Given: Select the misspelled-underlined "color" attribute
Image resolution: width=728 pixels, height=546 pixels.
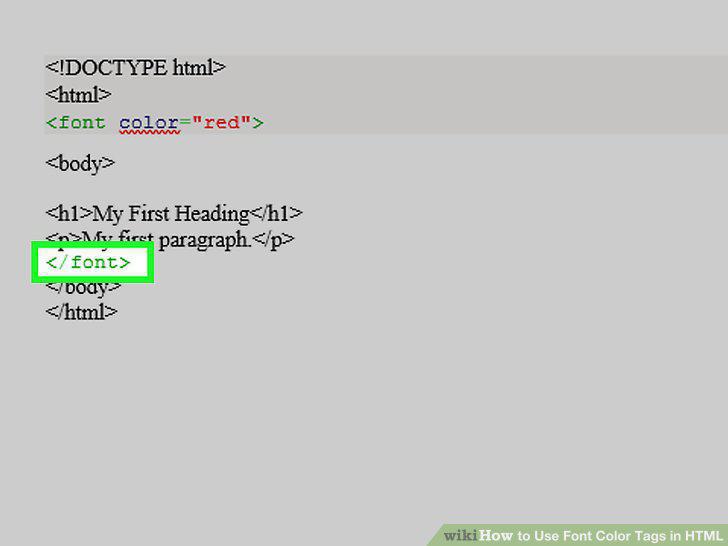Looking at the screenshot, I should point(149,124).
